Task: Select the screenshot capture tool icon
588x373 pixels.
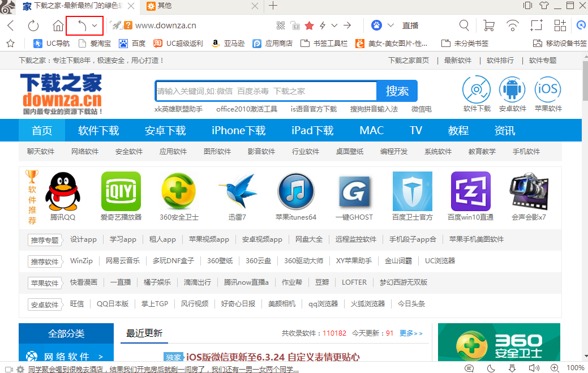Action: 537,25
